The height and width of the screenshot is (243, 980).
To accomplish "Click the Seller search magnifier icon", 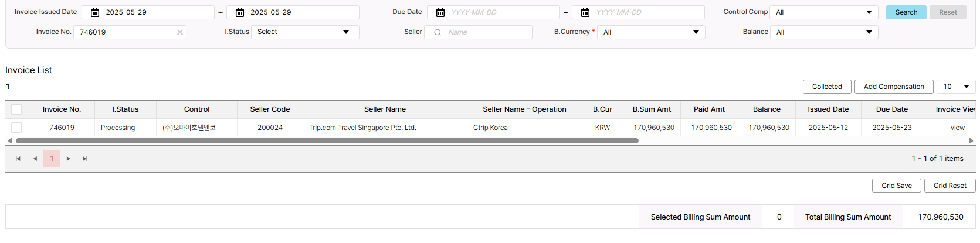I will tap(438, 32).
